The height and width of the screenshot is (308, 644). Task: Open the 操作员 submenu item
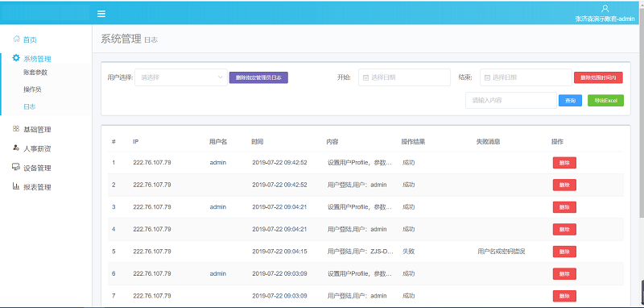coord(32,89)
